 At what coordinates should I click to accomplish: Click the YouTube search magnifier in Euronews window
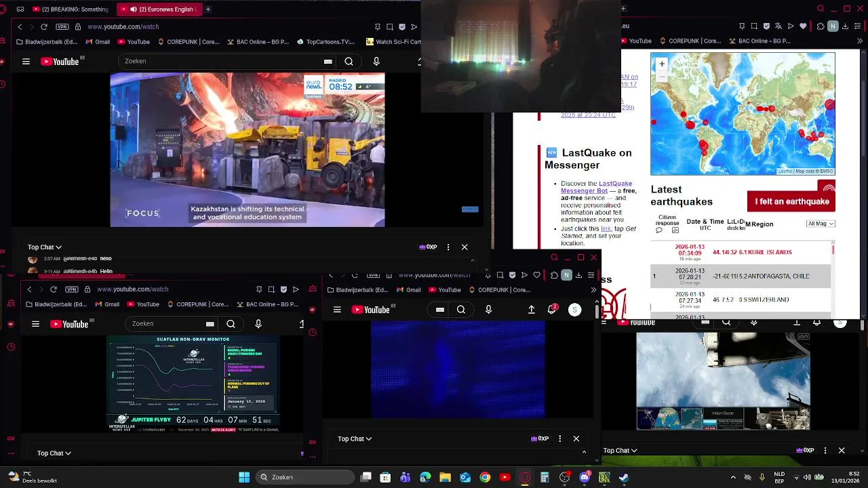coord(349,61)
